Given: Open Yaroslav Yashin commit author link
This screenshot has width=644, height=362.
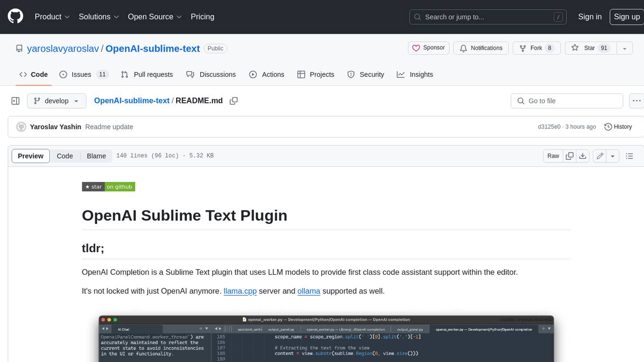Looking at the screenshot, I should pos(55,127).
